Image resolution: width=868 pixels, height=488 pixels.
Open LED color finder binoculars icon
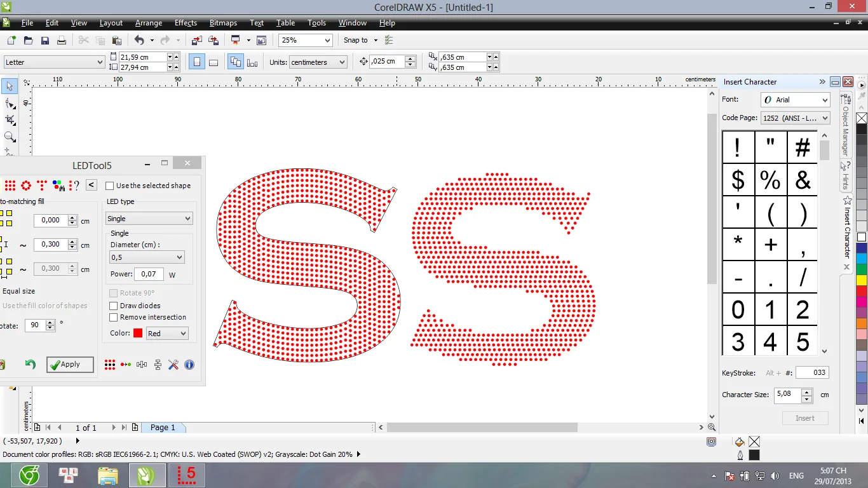coord(58,185)
